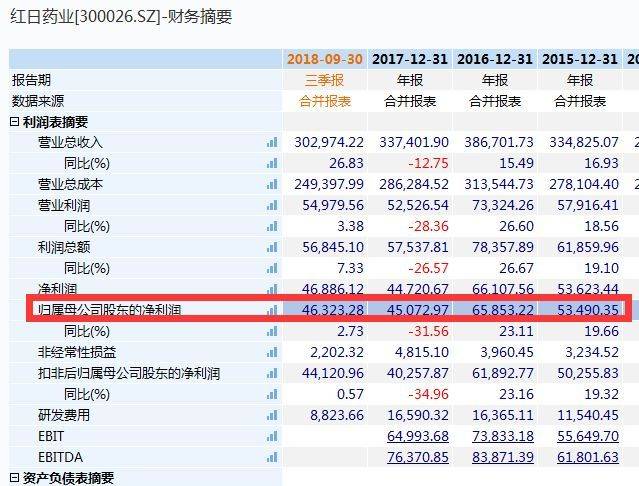Image resolution: width=639 pixels, height=486 pixels.
Task: Select negative growth value -28.36
Action: [428, 227]
